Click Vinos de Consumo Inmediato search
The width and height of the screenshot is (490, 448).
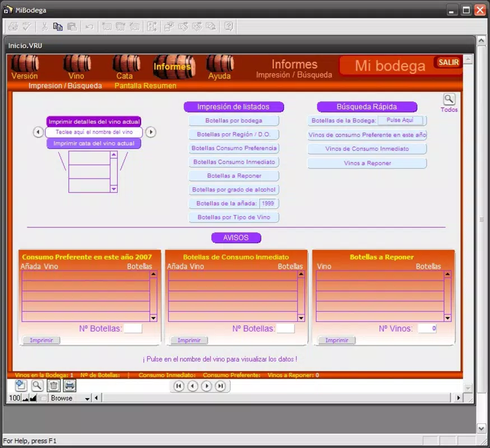click(x=367, y=149)
